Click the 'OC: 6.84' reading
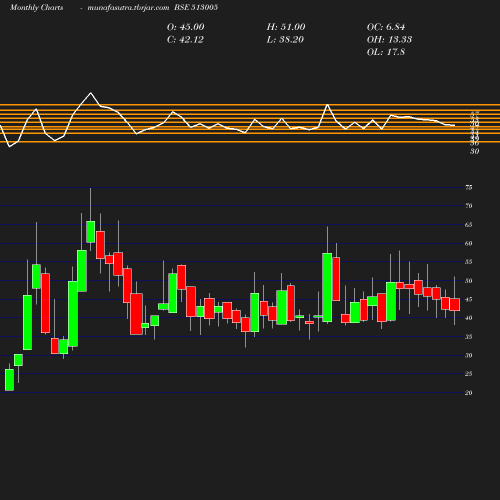This screenshot has height=500, width=500. 386,27
